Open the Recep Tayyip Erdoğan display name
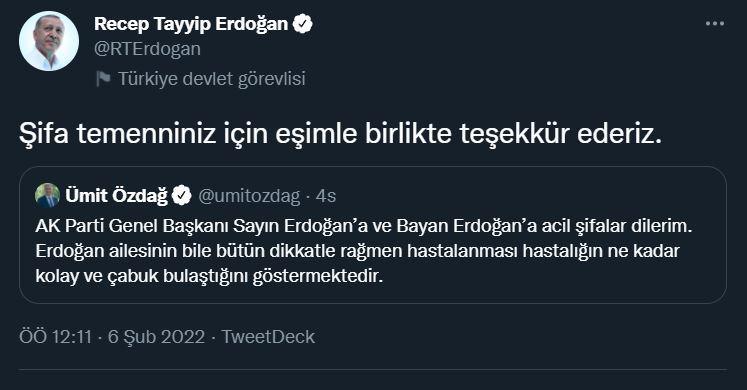The width and height of the screenshot is (747, 390). [191, 23]
